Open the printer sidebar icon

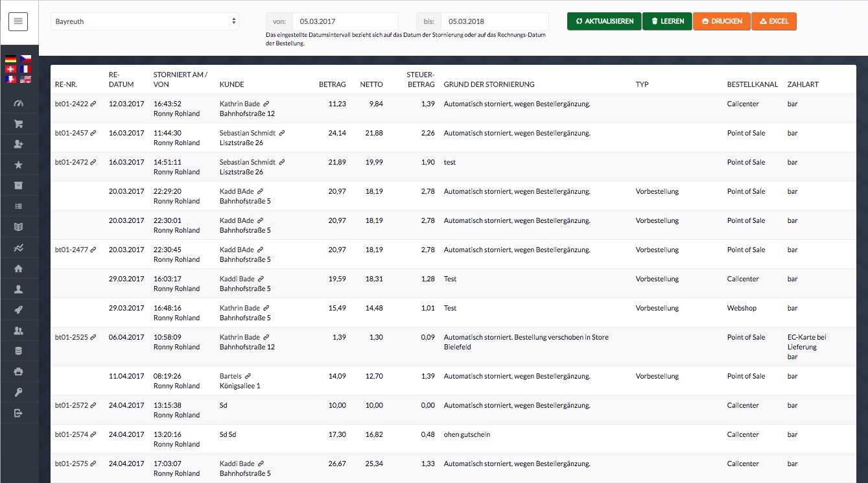point(18,371)
